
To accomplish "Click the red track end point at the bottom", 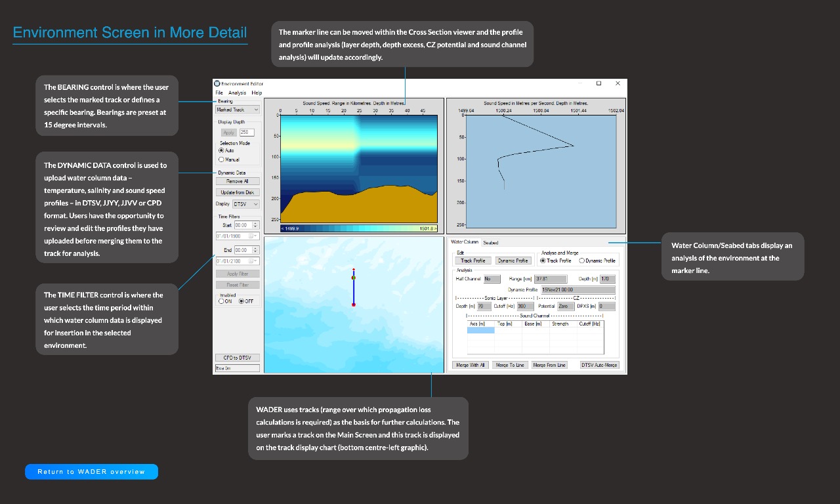I will [x=354, y=304].
